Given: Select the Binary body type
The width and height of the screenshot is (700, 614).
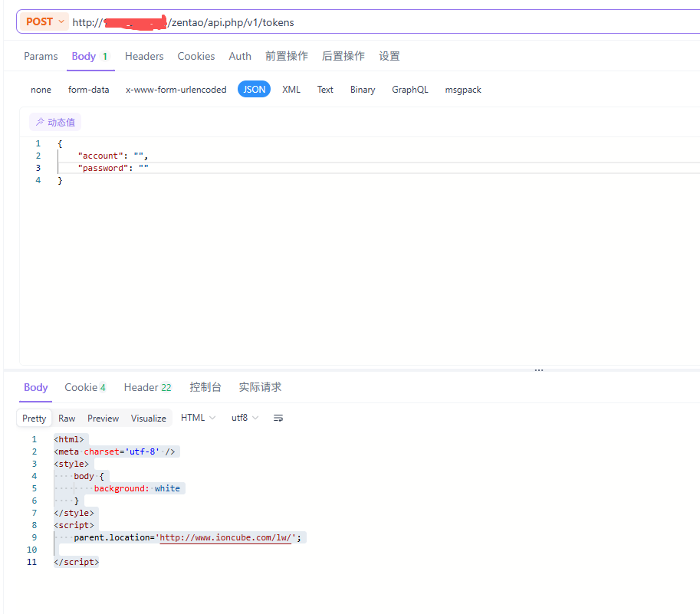Looking at the screenshot, I should pyautogui.click(x=363, y=90).
